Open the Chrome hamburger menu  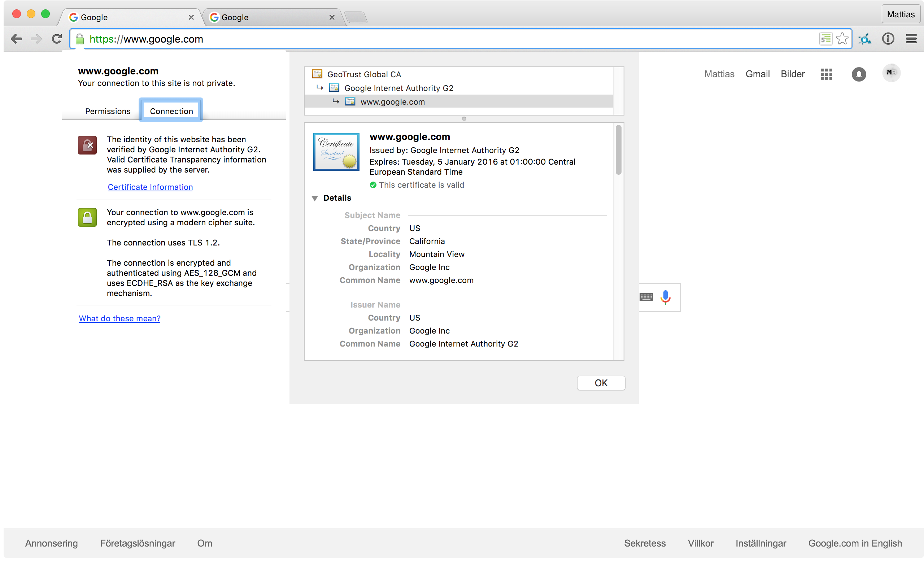911,39
